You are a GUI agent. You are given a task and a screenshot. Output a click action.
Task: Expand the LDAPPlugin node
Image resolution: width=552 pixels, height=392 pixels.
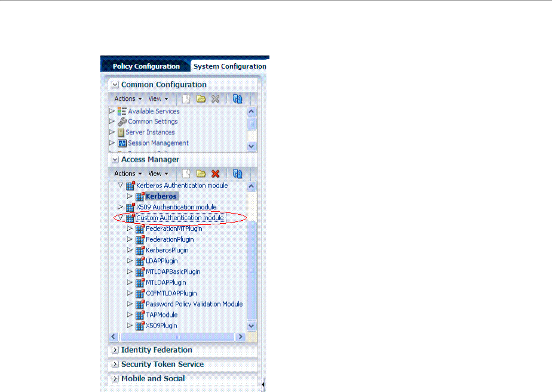[130, 261]
